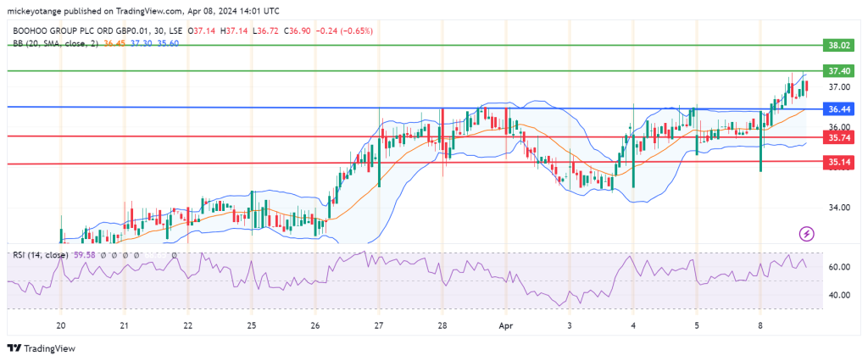868x361 pixels.
Task: Click the close value C36.90
Action: pos(298,31)
